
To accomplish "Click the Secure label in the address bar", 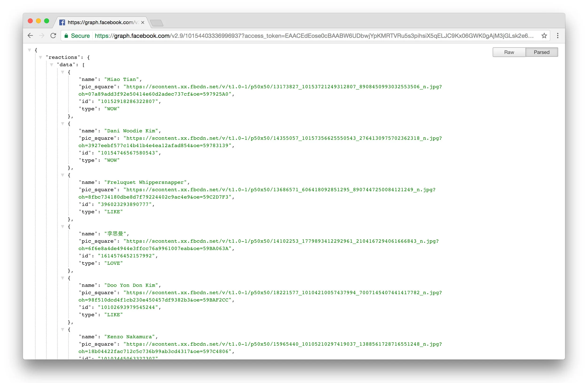I will pos(80,36).
